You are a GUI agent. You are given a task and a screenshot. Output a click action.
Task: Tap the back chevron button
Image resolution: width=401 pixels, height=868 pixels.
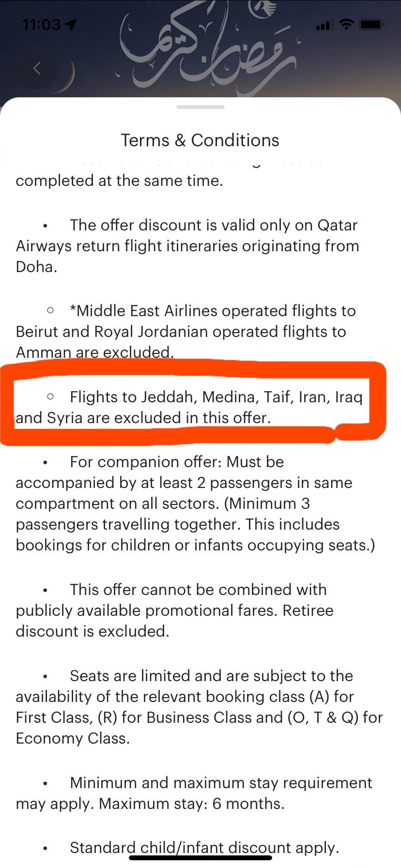point(37,69)
